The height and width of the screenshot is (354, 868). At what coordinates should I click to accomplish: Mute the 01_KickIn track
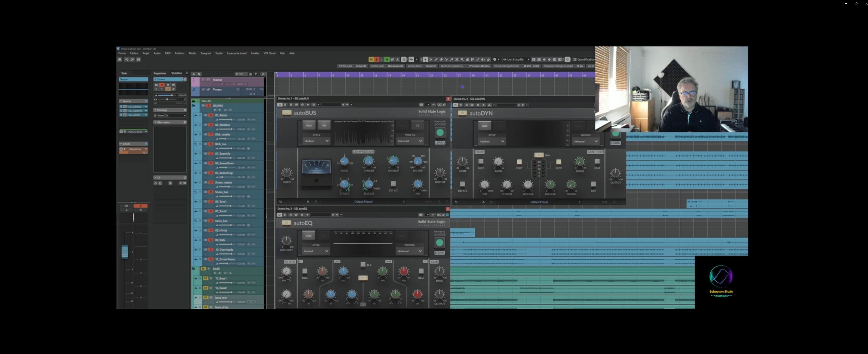click(x=205, y=115)
